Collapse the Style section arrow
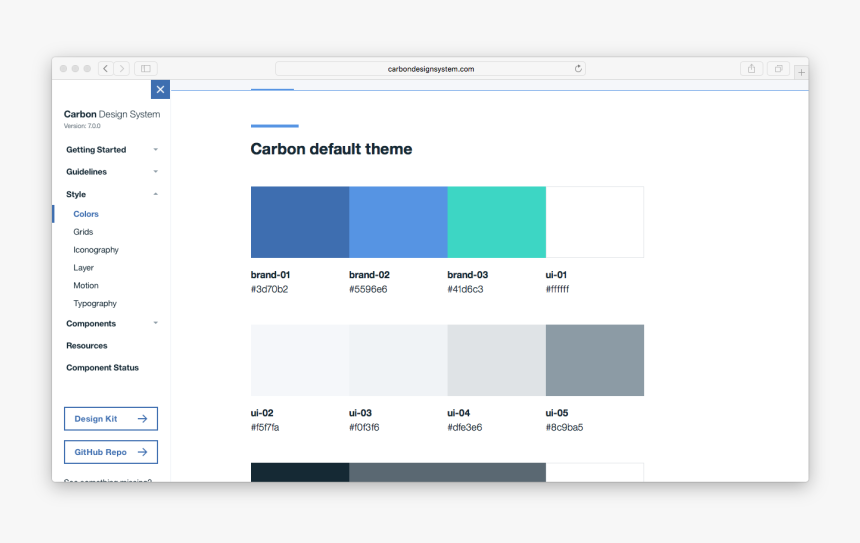This screenshot has width=860, height=543. click(x=156, y=194)
